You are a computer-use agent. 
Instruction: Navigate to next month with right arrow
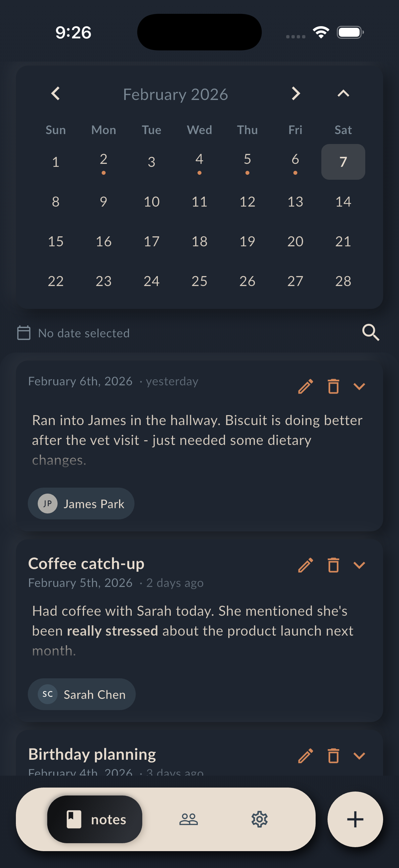[295, 94]
